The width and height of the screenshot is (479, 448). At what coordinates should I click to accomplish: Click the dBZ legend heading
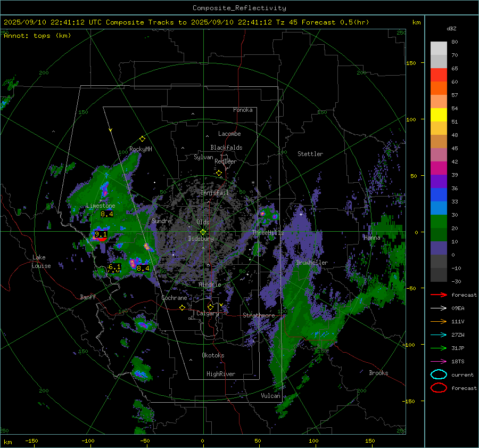451,28
